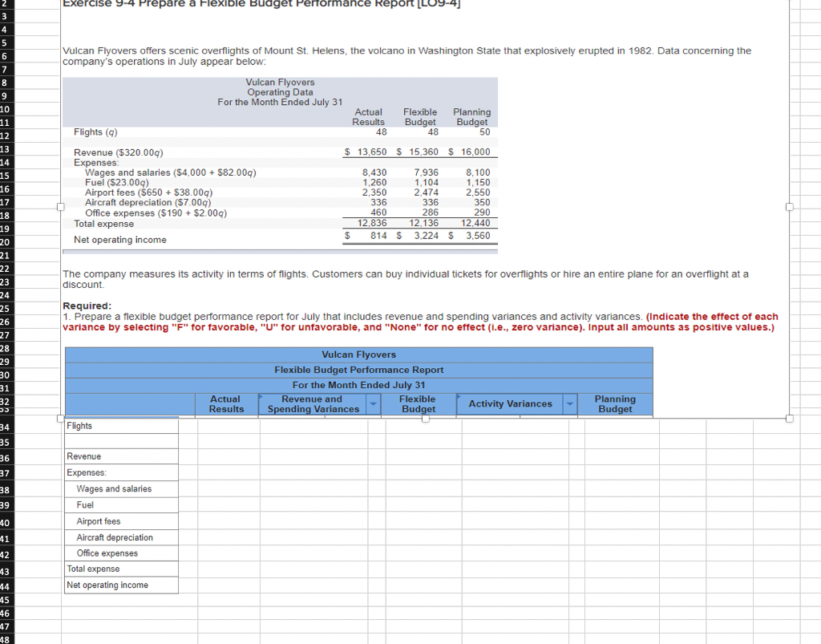Select the Vulcan Flyovers title cell

pos(358,354)
